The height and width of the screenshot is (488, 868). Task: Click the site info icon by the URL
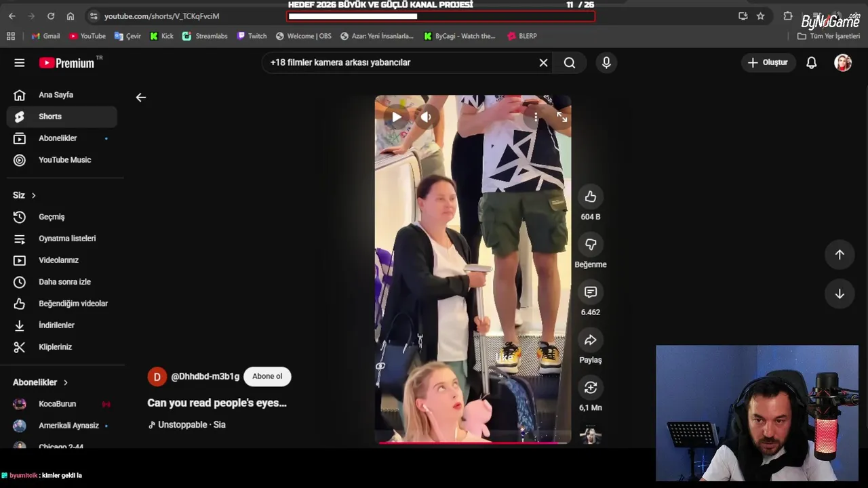click(94, 16)
